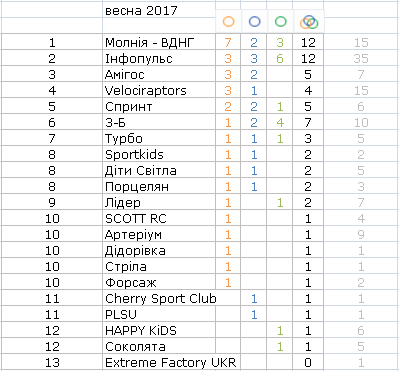Click total 5 in Амігос row
Viewport: 399px width, 371px height.
pos(308,74)
